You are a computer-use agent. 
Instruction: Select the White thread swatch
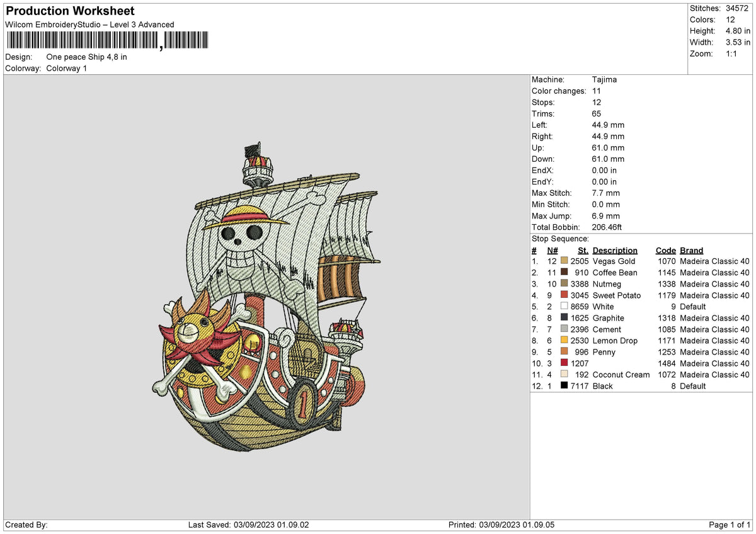(x=564, y=307)
